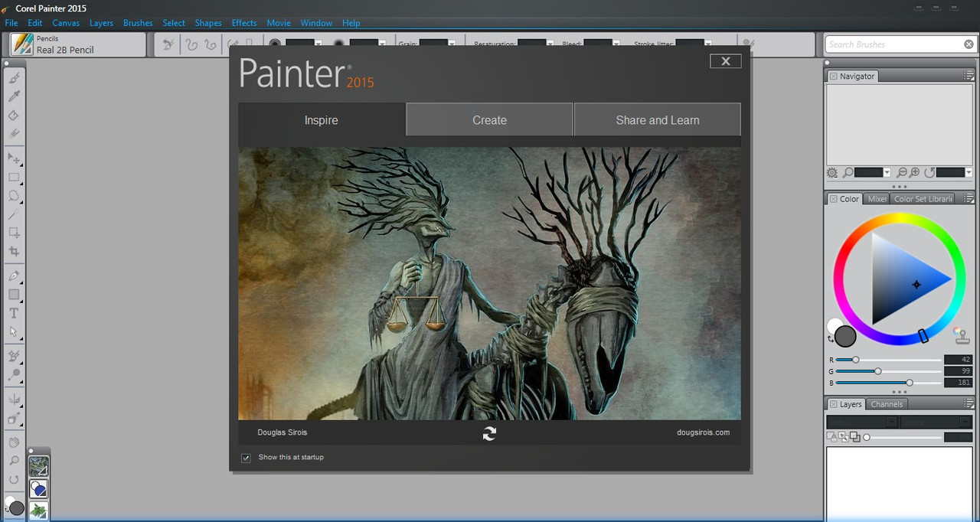Image resolution: width=980 pixels, height=522 pixels.
Task: Open the layer composite depth dropdown
Action: tap(936, 422)
